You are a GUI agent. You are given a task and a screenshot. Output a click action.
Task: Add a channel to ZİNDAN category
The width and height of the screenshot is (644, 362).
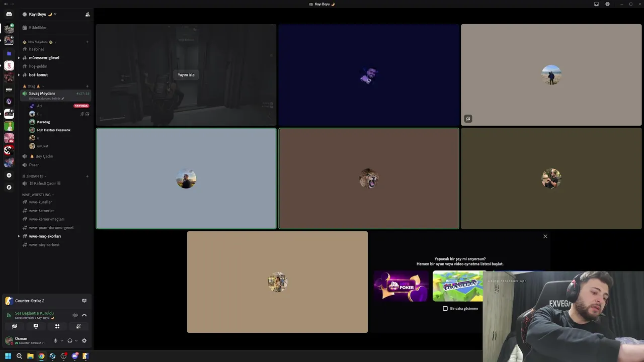point(87,176)
